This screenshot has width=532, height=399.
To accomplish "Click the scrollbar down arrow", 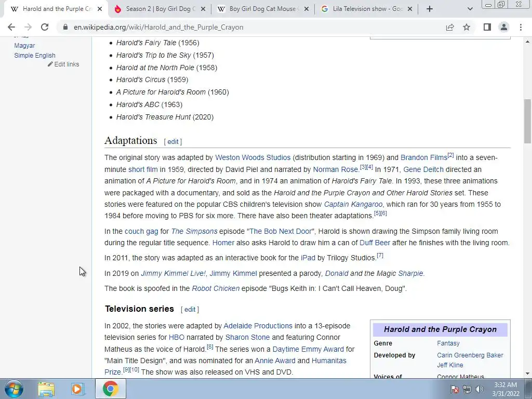I will click(528, 374).
